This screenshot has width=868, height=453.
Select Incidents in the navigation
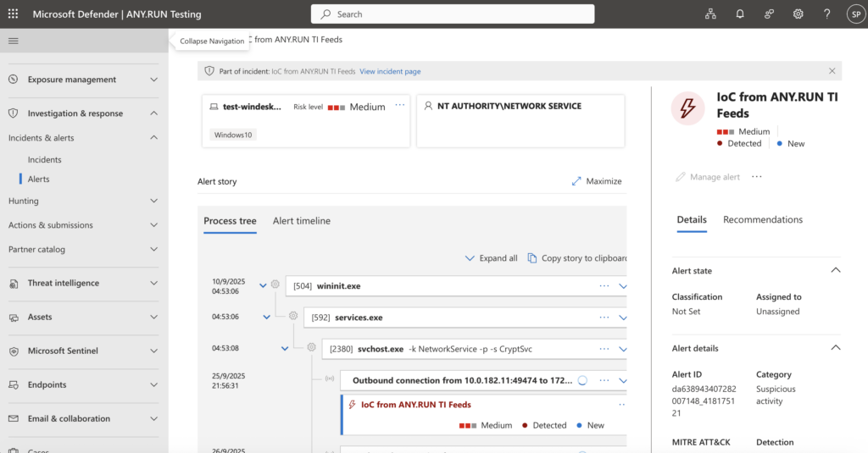[x=45, y=159]
